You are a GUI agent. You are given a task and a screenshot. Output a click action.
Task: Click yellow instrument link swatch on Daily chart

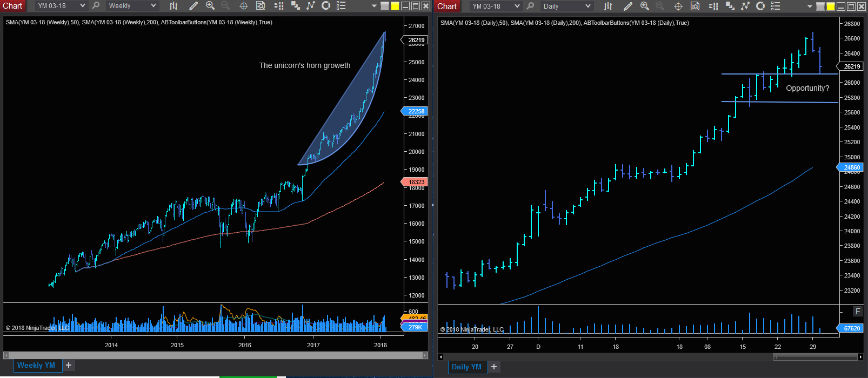pyautogui.click(x=831, y=6)
